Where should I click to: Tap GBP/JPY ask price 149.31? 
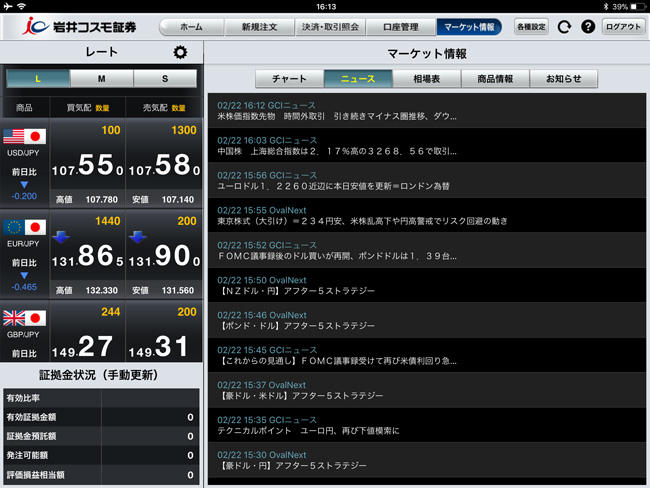point(159,347)
